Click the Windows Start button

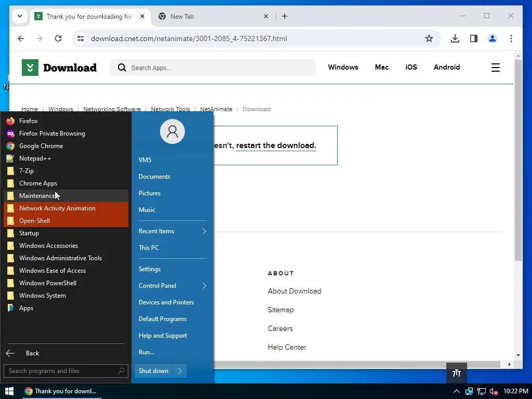point(9,391)
